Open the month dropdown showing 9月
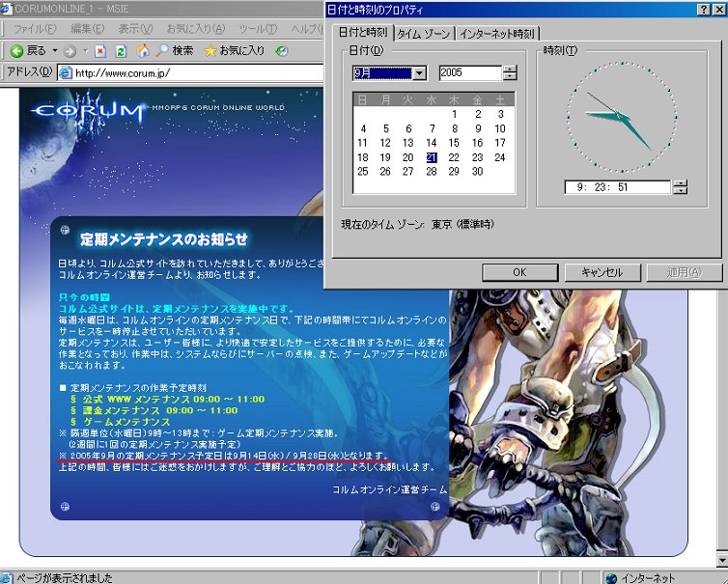728x584 pixels. tap(419, 73)
